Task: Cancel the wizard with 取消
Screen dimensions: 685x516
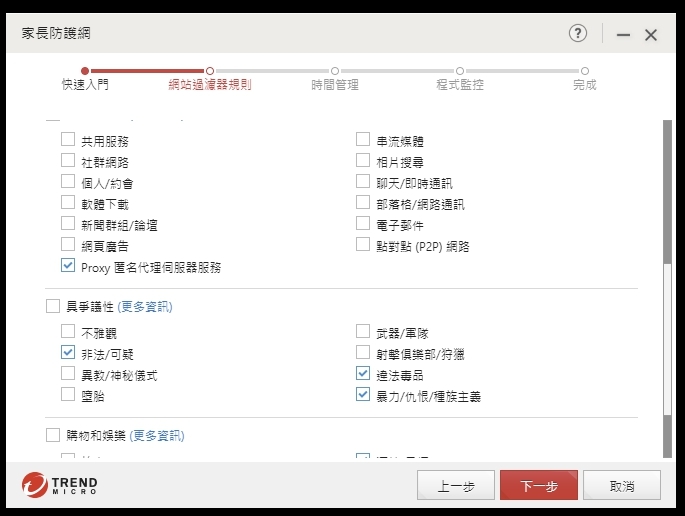Action: coord(622,486)
